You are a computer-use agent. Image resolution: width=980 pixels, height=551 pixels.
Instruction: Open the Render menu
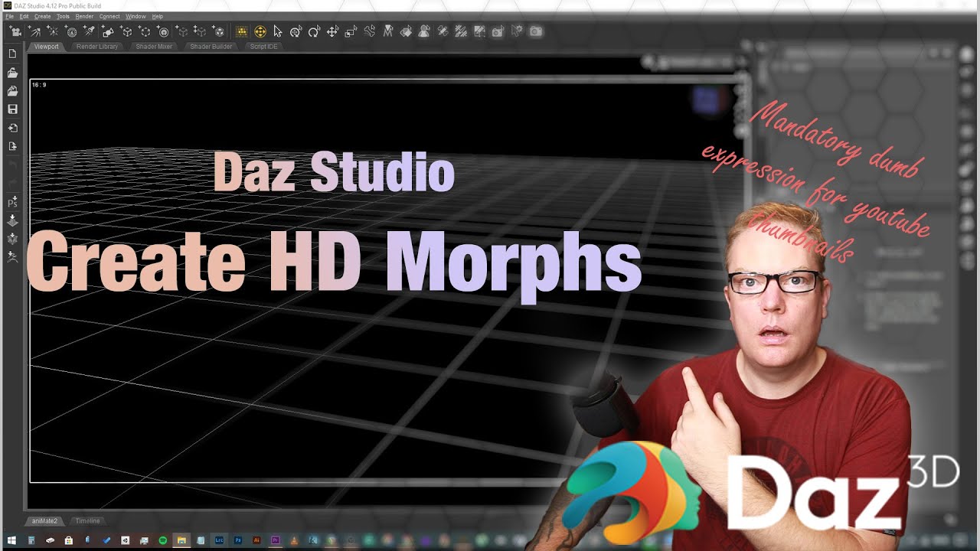coord(84,16)
